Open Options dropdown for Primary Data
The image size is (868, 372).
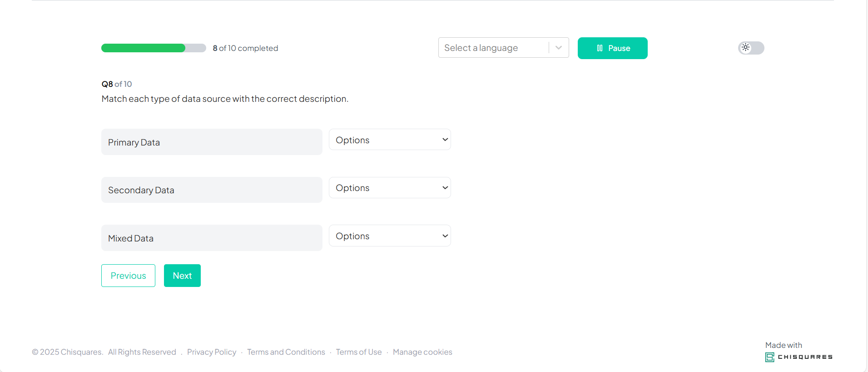coord(390,140)
